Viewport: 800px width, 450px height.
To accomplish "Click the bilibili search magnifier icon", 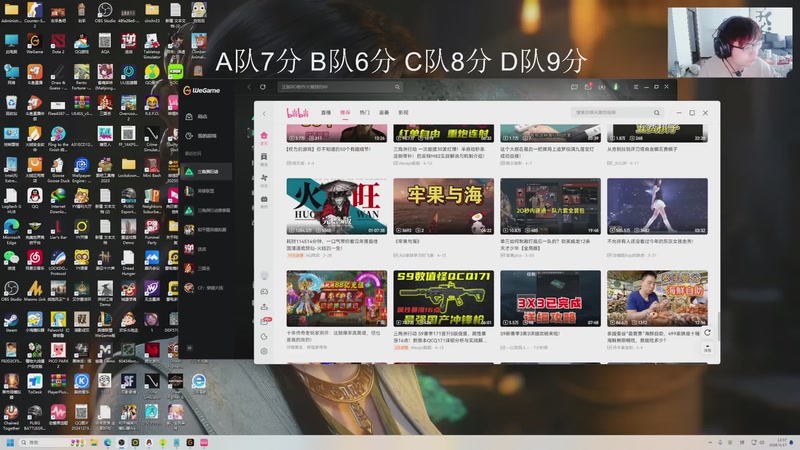I will [x=657, y=113].
